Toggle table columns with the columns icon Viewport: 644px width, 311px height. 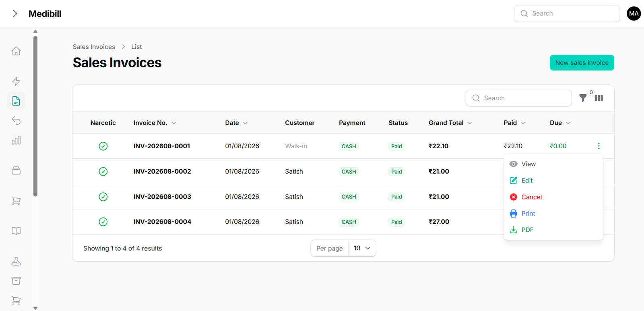point(599,98)
